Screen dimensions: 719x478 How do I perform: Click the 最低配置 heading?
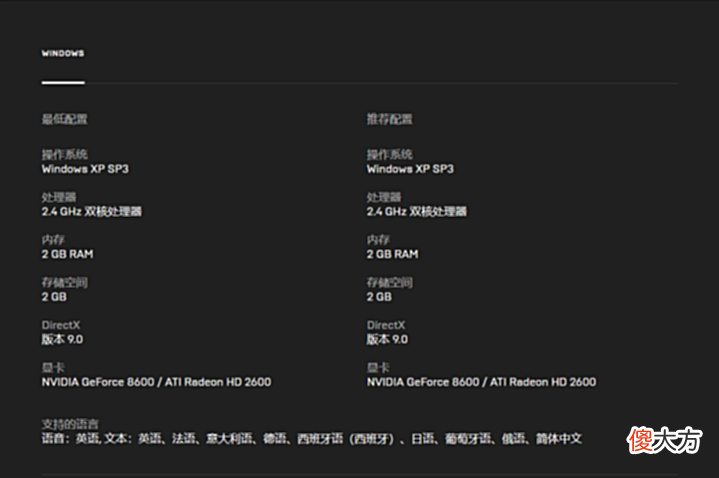coord(65,119)
